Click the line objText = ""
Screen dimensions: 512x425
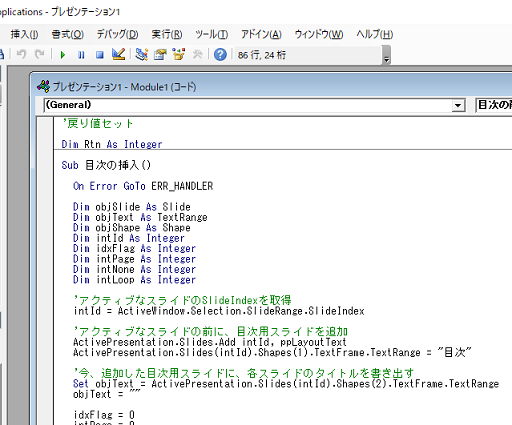107,394
